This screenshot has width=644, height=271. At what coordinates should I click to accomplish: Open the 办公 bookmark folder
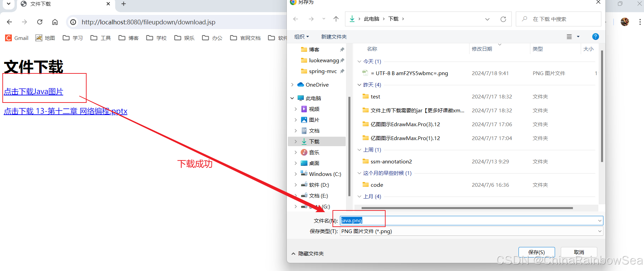coord(212,38)
